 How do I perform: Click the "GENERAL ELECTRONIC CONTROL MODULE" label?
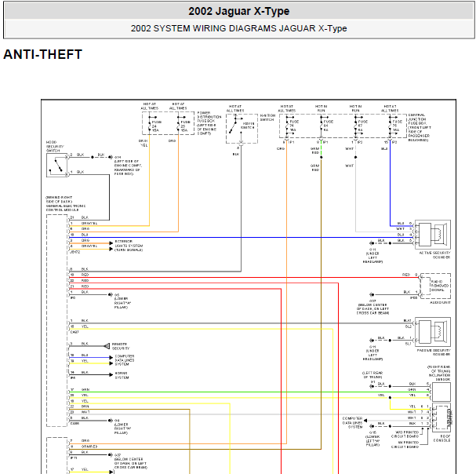click(66, 208)
